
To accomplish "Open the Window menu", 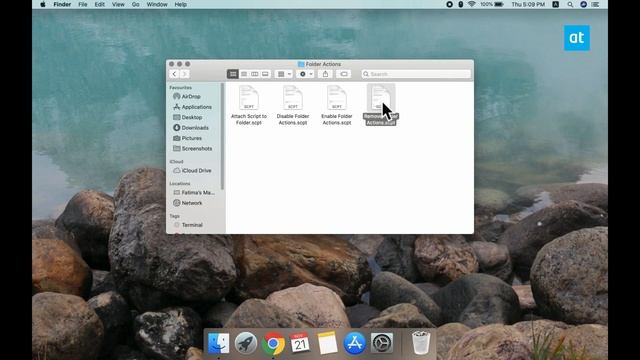I will pyautogui.click(x=157, y=4).
